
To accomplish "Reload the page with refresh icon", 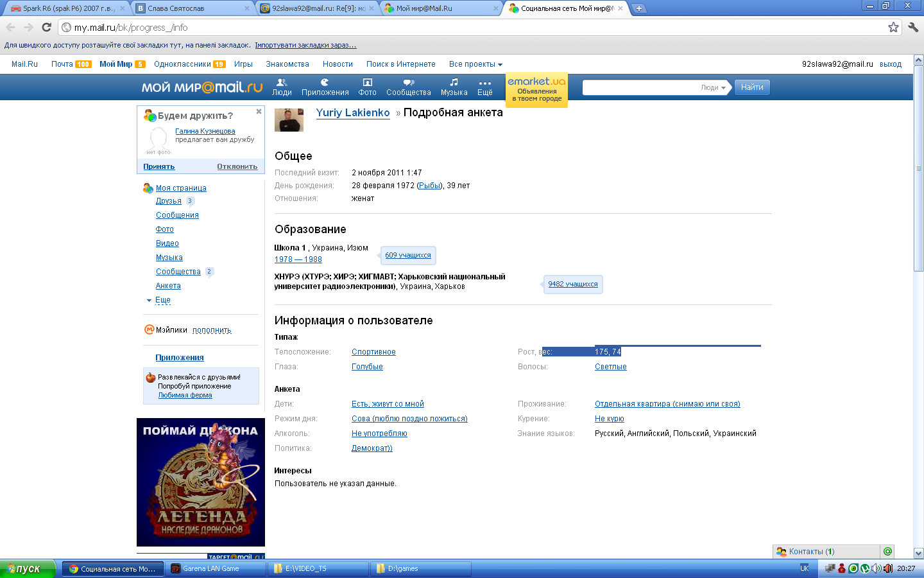I will pyautogui.click(x=46, y=27).
